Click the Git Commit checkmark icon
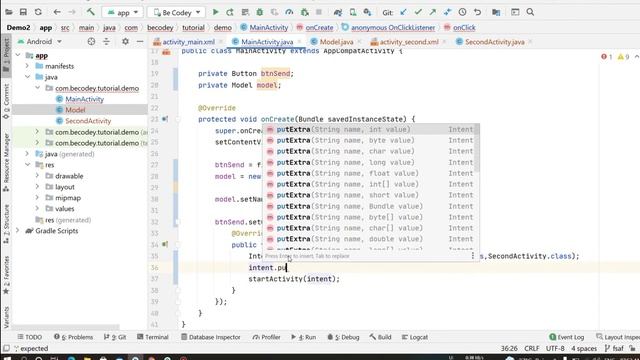 click(x=418, y=12)
